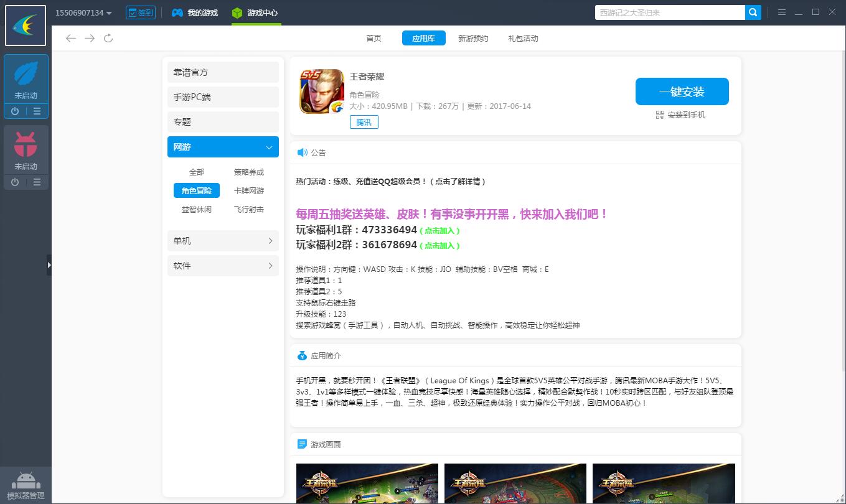The width and height of the screenshot is (846, 504).
Task: Join group 361678694 via 点击加入
Action: tap(439, 246)
